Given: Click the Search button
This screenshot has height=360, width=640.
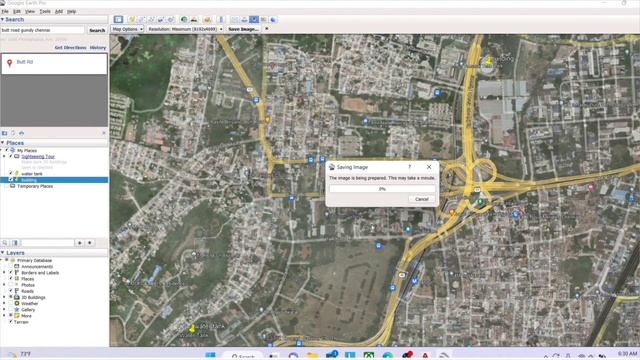Looking at the screenshot, I should coord(97,30).
